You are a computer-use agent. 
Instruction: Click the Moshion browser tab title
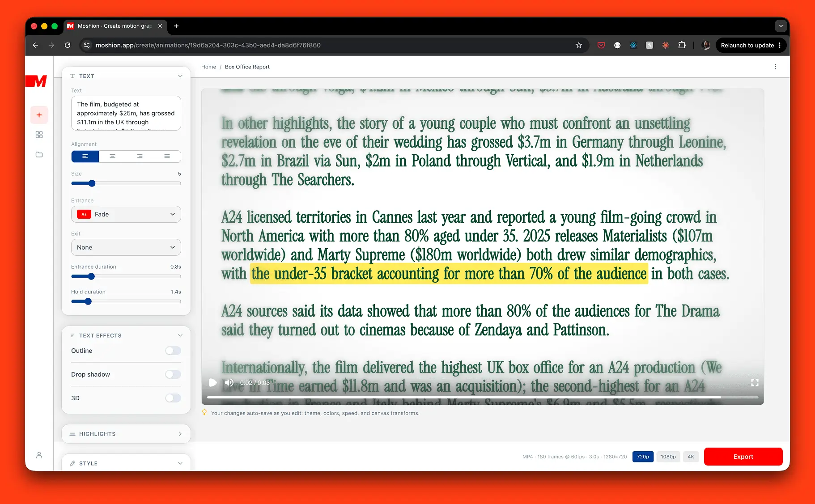(115, 26)
